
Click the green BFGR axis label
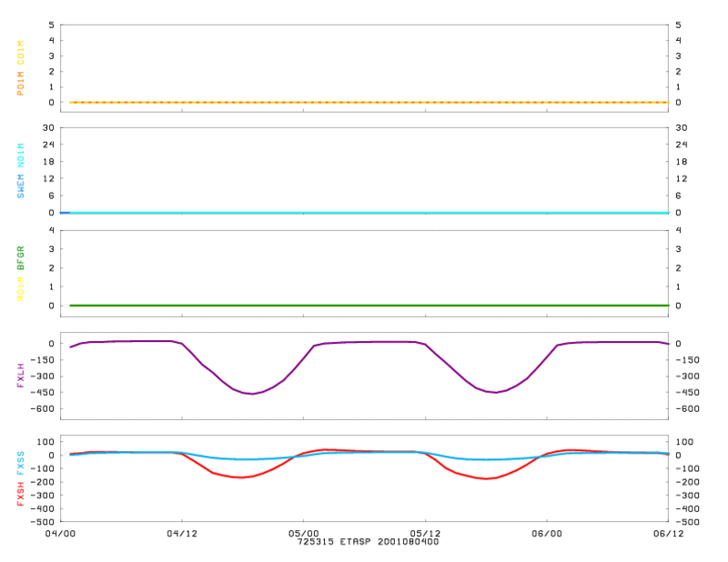(x=20, y=258)
